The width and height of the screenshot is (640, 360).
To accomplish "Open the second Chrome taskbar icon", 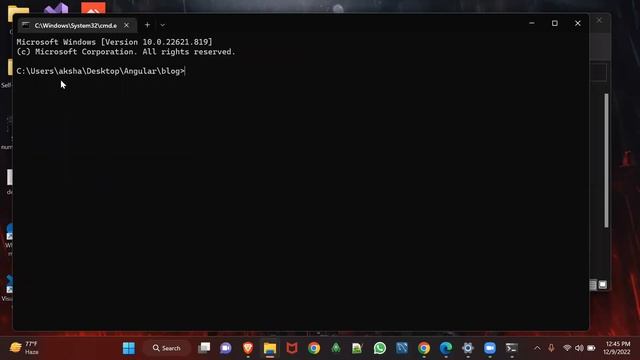I will click(424, 348).
